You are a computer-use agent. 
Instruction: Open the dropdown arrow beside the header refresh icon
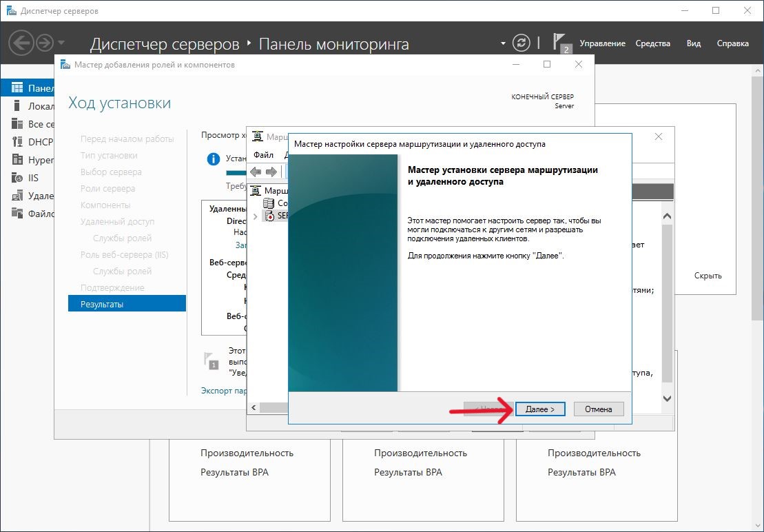point(503,43)
